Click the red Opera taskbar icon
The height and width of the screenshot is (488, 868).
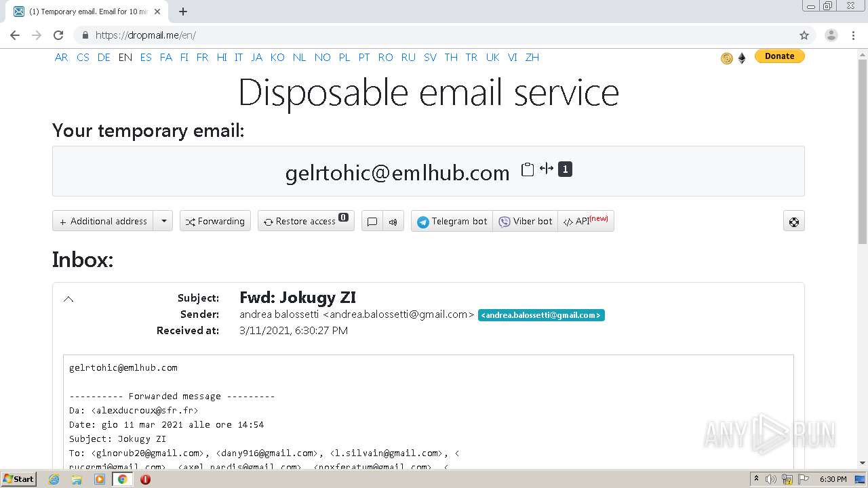pos(145,479)
